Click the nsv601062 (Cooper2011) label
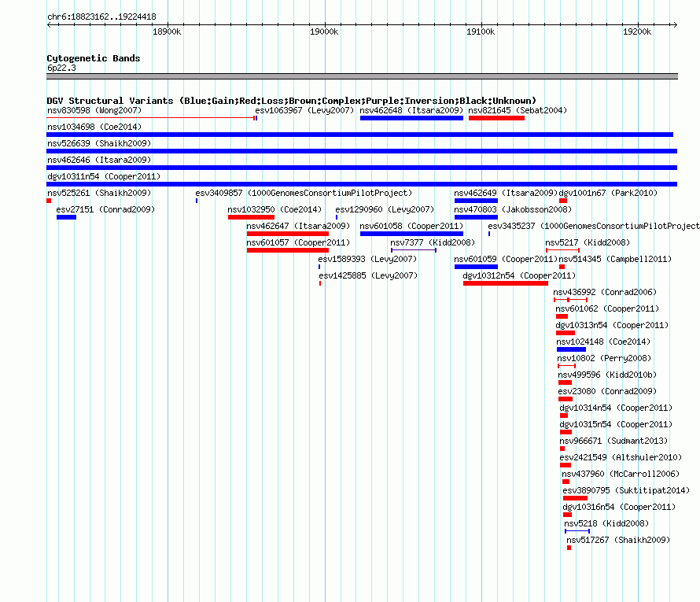 tap(607, 308)
